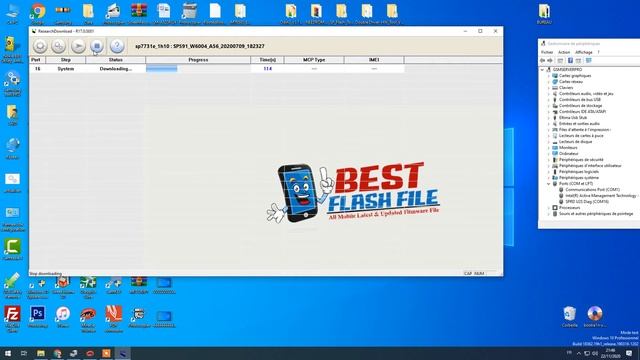Switch to the ResearchDownload taskbar button
Image resolution: width=640 pixels, height=360 pixels.
pos(122,353)
